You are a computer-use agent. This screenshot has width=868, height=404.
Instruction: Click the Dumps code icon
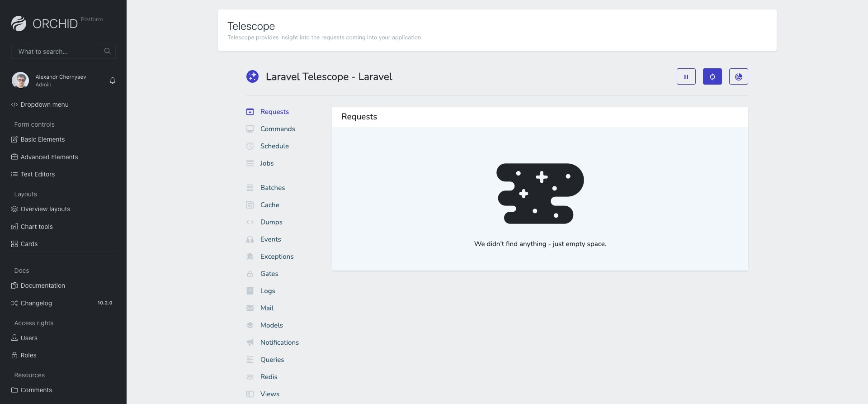click(250, 222)
